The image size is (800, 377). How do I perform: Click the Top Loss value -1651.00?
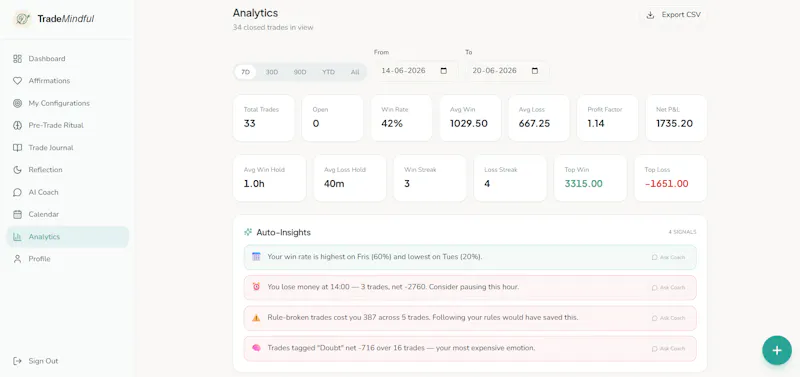[x=666, y=184]
